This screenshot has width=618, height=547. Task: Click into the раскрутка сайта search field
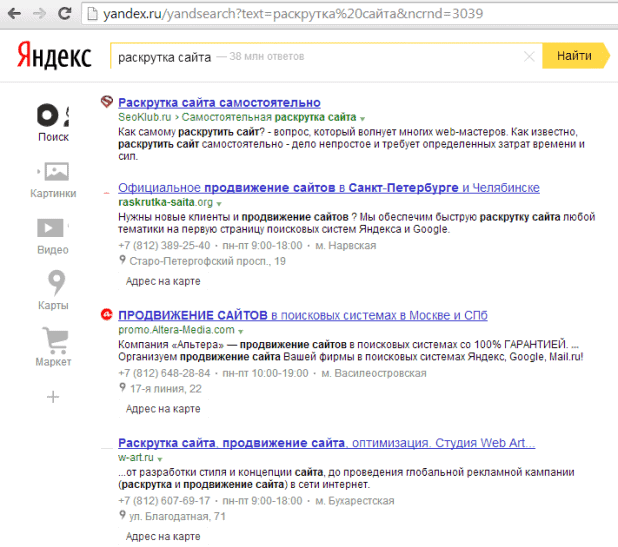point(326,57)
